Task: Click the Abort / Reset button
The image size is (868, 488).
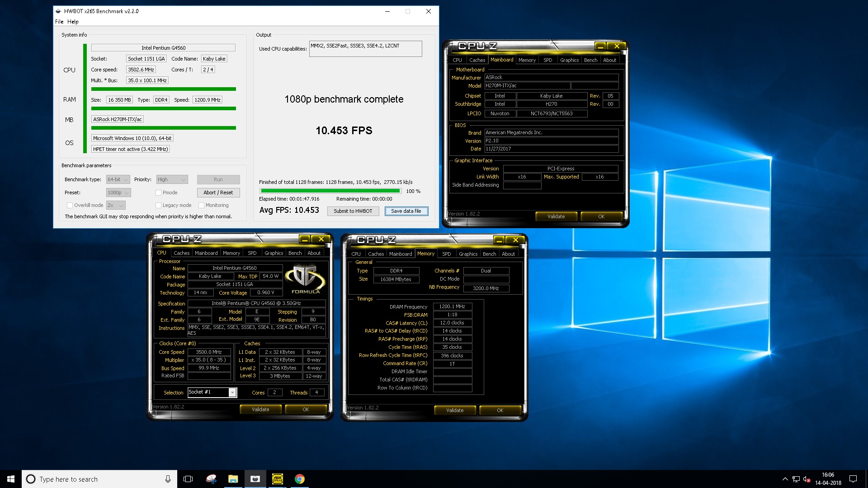Action: point(218,192)
